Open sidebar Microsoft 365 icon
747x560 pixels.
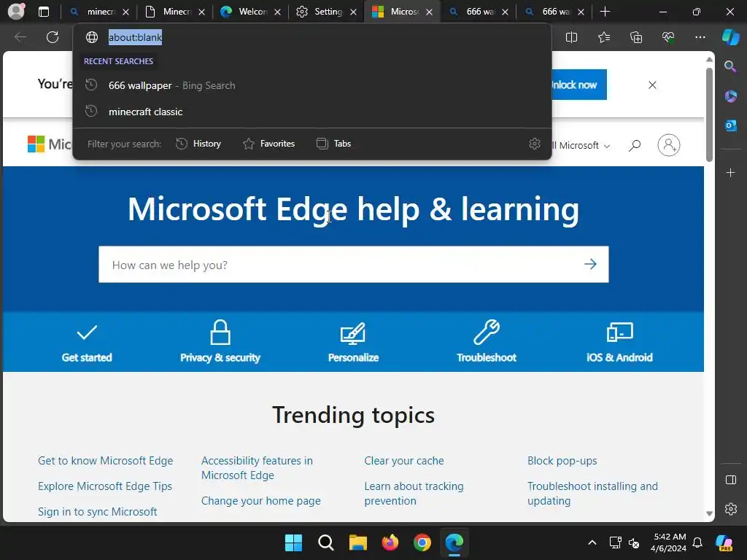(x=730, y=96)
